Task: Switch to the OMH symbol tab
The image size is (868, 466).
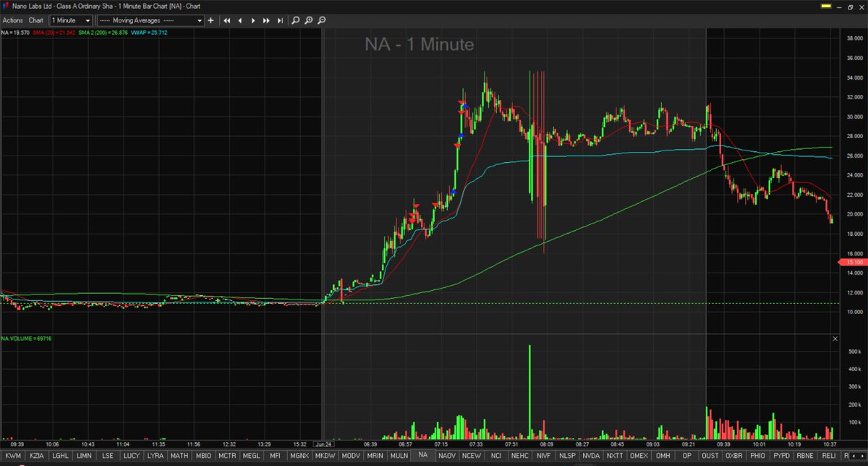Action: [663, 456]
